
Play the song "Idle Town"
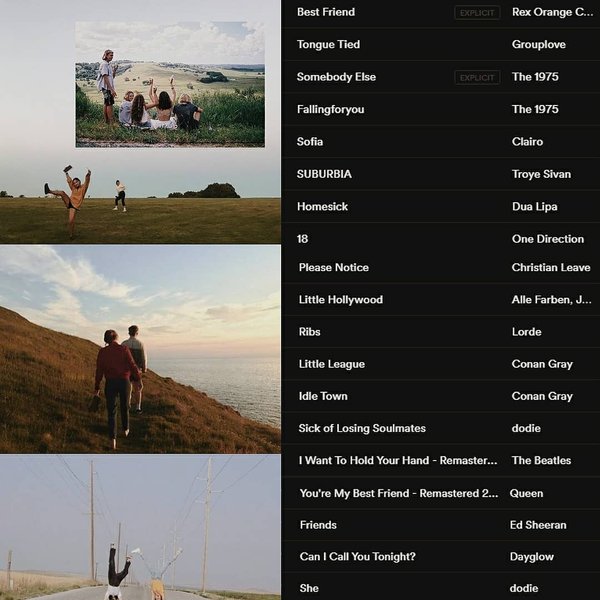[x=323, y=396]
